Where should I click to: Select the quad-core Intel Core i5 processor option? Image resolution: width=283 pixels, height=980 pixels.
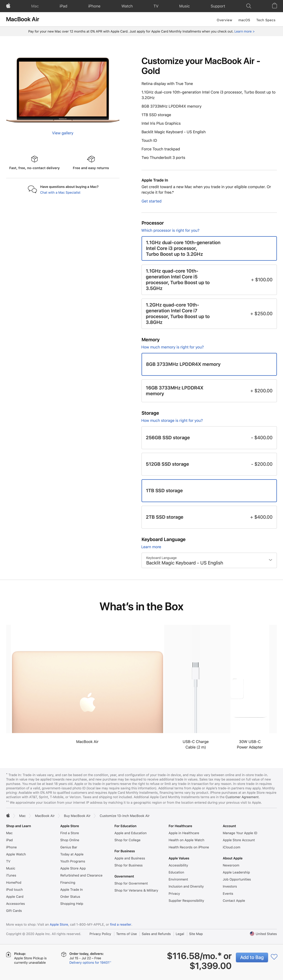coord(209,280)
